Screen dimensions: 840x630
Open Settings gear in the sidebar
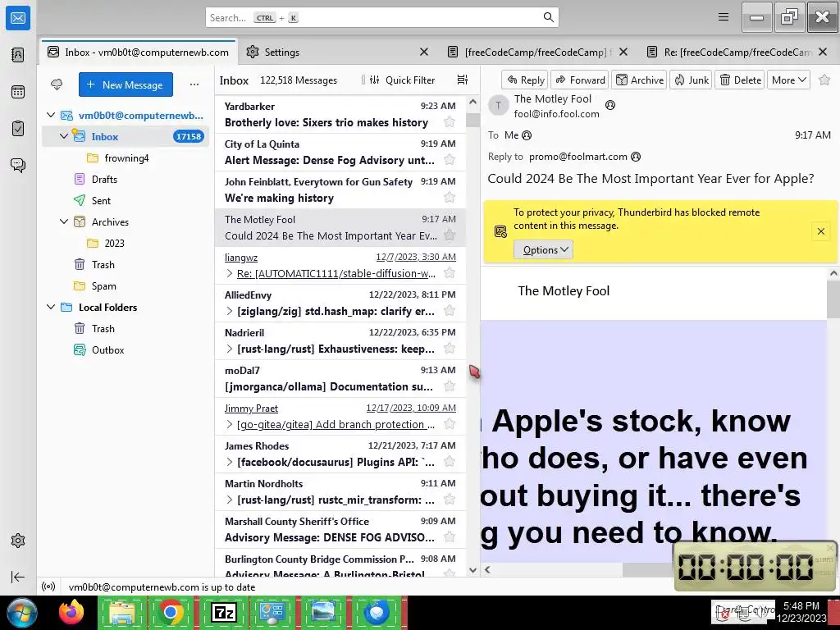[x=18, y=541]
